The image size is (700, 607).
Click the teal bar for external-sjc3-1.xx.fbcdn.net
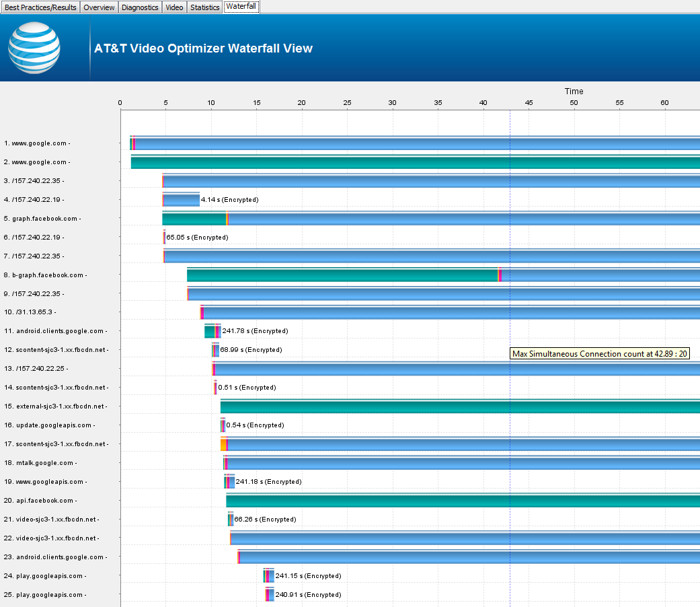pos(460,407)
